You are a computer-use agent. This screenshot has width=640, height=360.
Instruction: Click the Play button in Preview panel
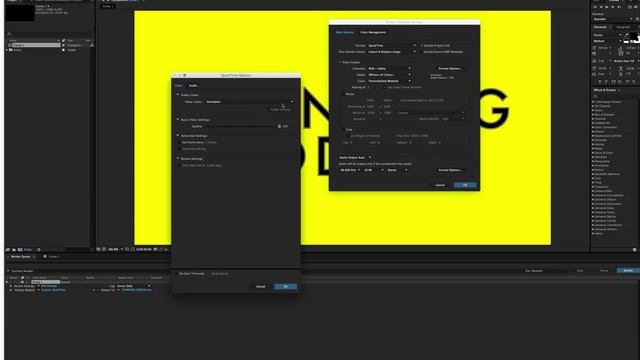click(x=607, y=7)
